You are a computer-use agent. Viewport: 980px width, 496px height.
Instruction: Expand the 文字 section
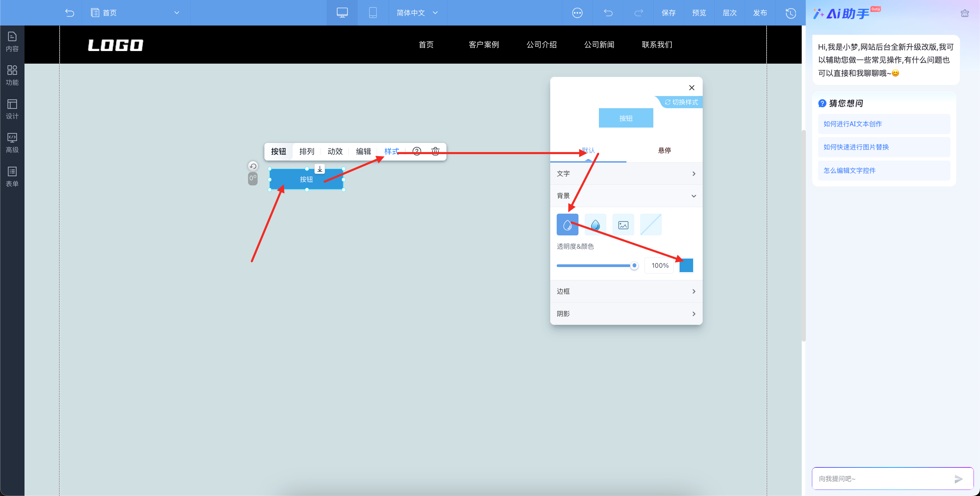pyautogui.click(x=626, y=173)
